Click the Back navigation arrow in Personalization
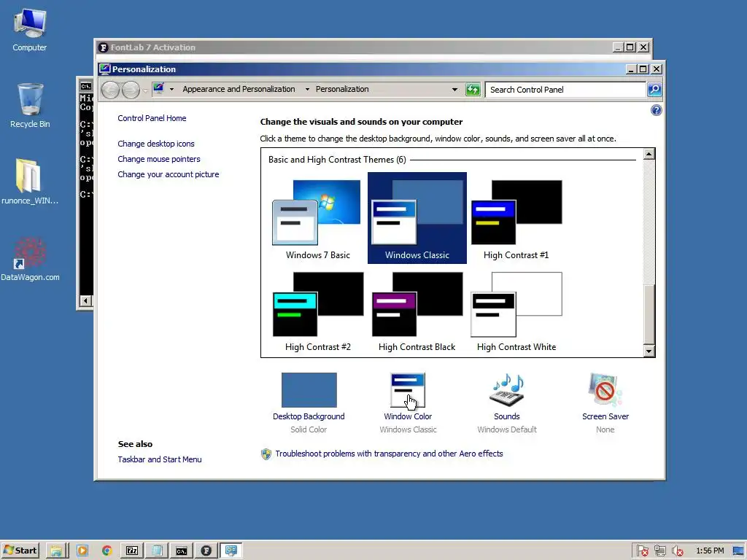 click(111, 90)
